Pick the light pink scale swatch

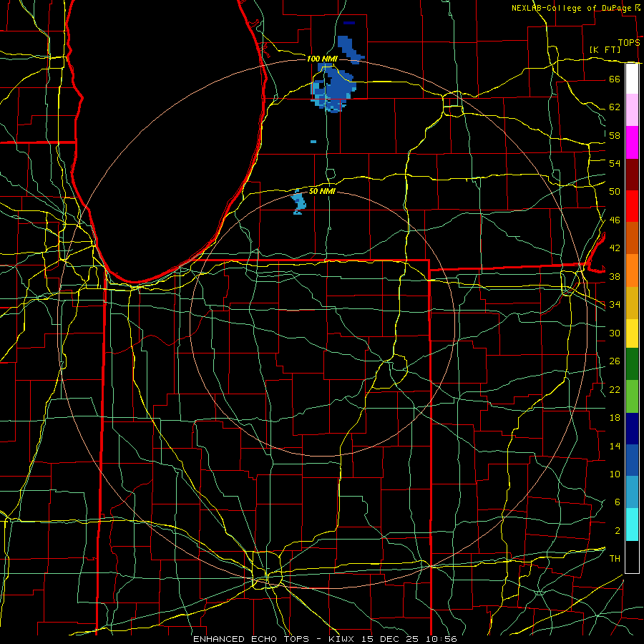point(632,110)
